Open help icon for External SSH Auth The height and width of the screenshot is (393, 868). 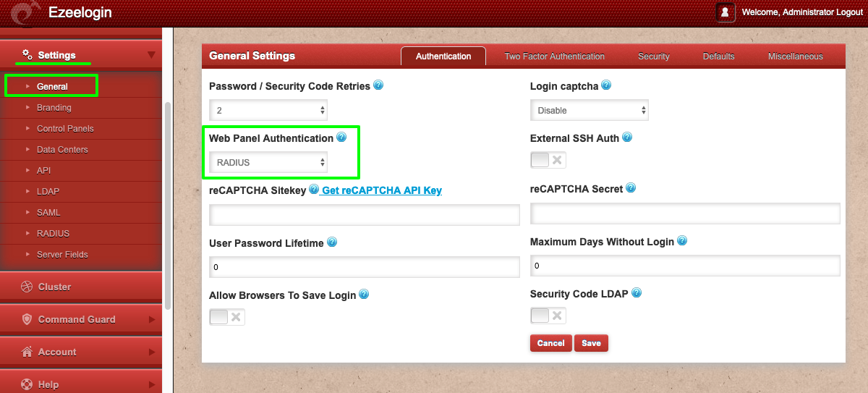coord(627,137)
